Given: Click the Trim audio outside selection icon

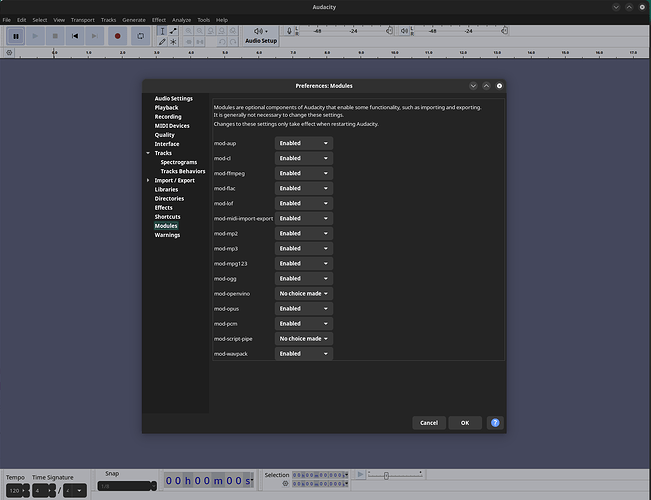Looking at the screenshot, I should 188,42.
